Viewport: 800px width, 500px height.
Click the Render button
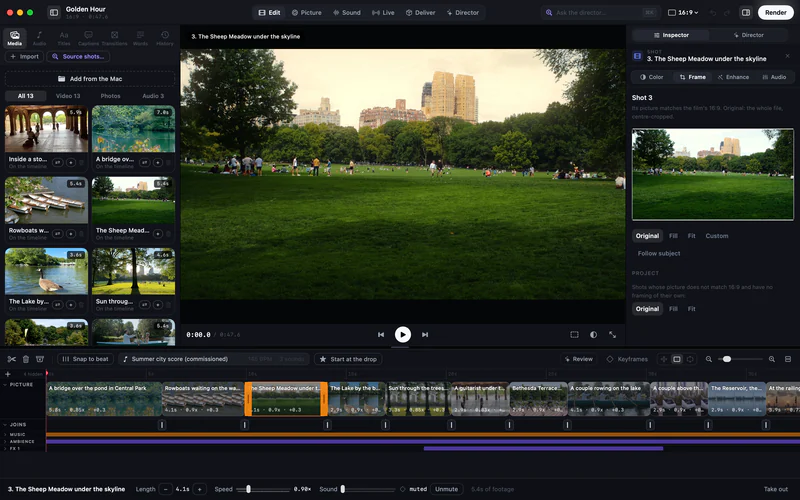[x=776, y=12]
